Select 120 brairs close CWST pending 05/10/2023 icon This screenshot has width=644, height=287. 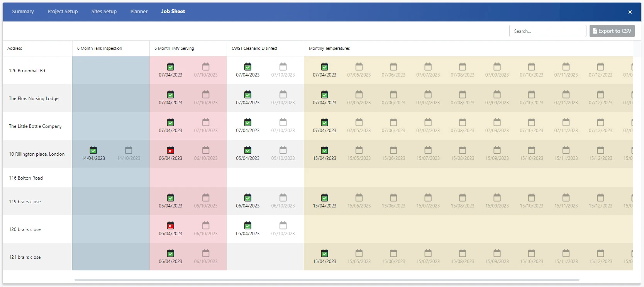tap(283, 226)
